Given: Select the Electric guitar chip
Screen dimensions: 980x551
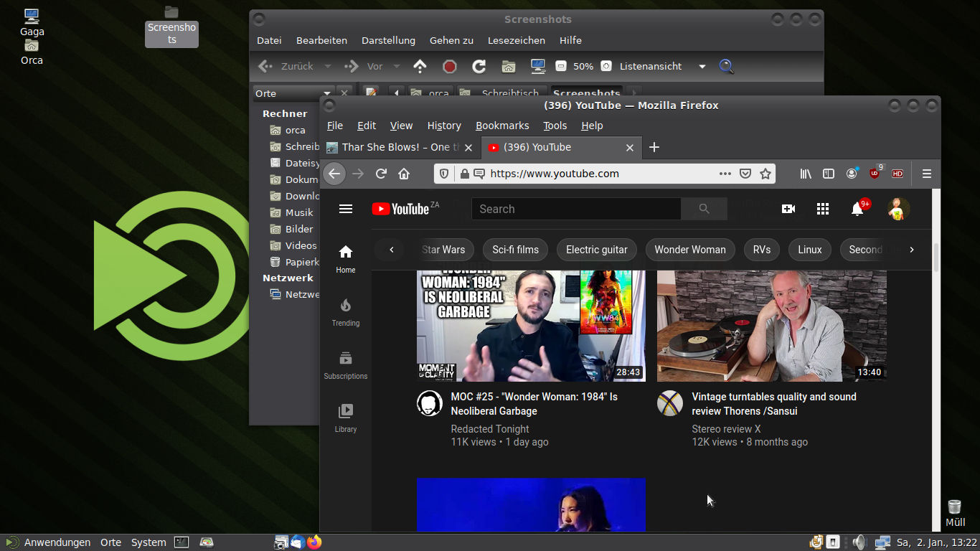Looking at the screenshot, I should [x=597, y=250].
